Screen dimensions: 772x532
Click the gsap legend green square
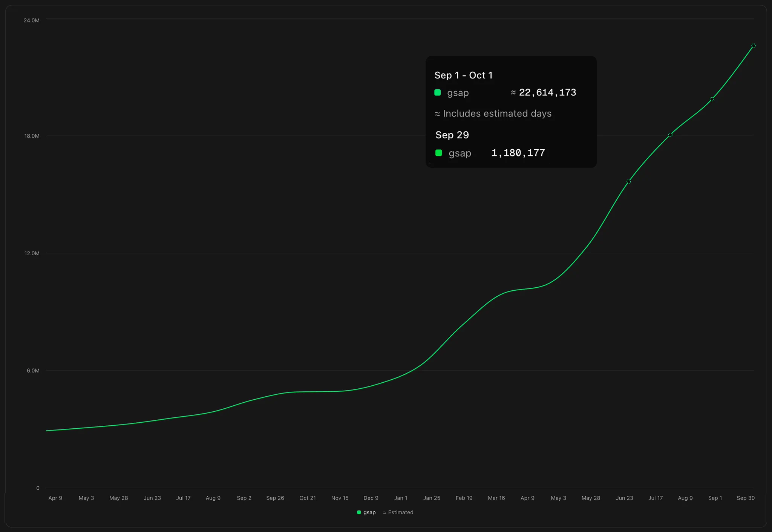point(359,512)
